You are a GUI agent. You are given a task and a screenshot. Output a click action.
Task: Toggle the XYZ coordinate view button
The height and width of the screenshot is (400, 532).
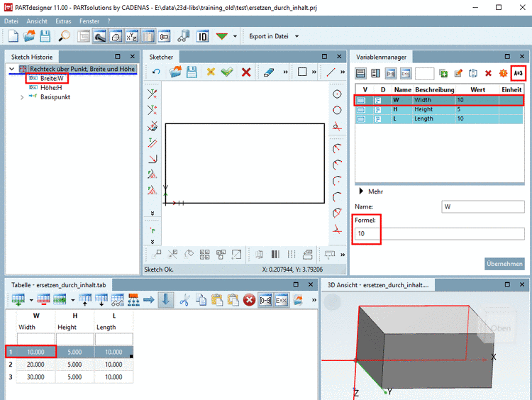[132, 36]
